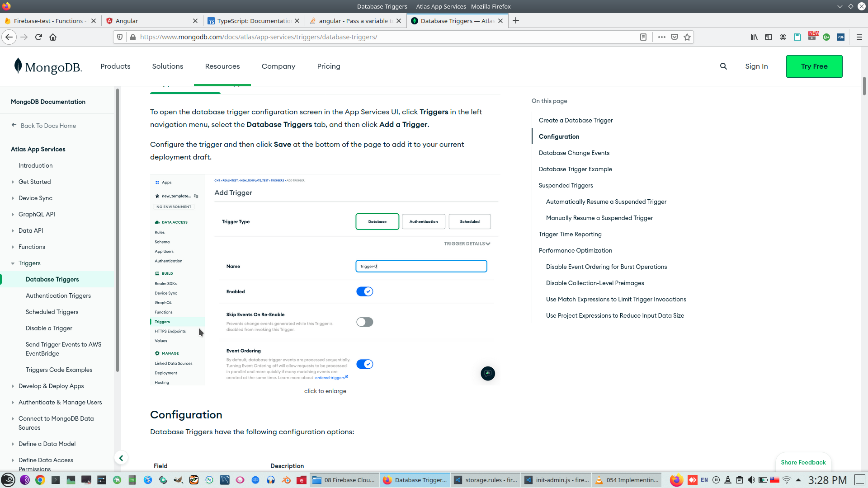Jump to Suspended Triggers section link
Viewport: 868px width, 488px height.
pos(566,185)
